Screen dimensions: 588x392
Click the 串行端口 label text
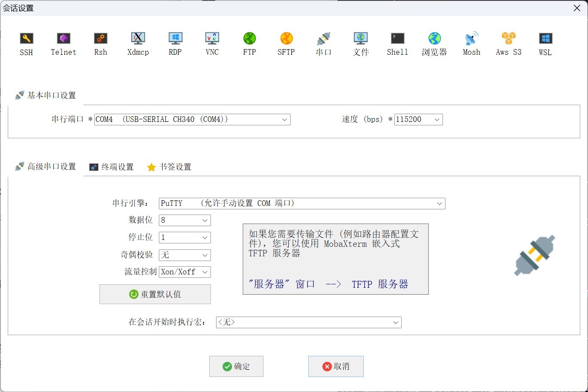pyautogui.click(x=68, y=119)
